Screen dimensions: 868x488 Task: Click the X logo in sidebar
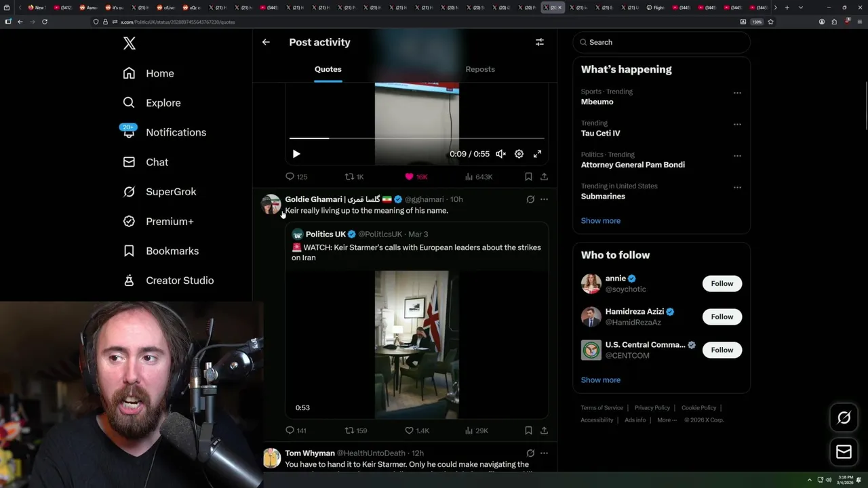click(130, 43)
